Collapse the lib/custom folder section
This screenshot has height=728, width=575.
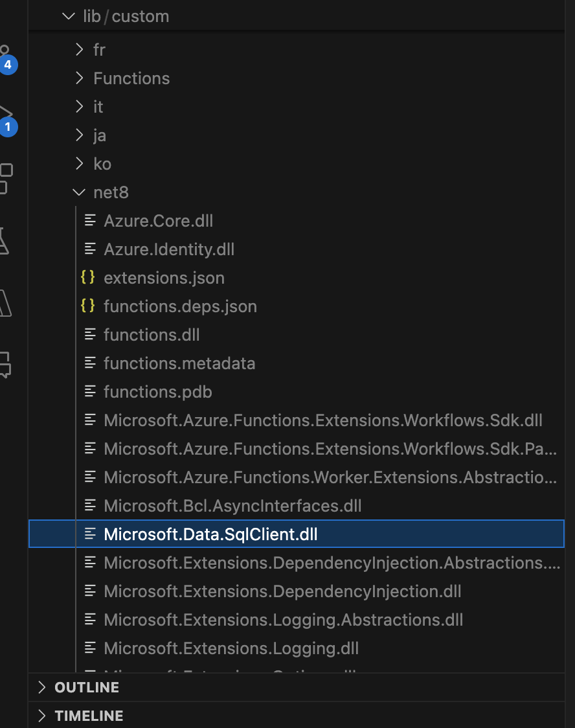click(69, 16)
